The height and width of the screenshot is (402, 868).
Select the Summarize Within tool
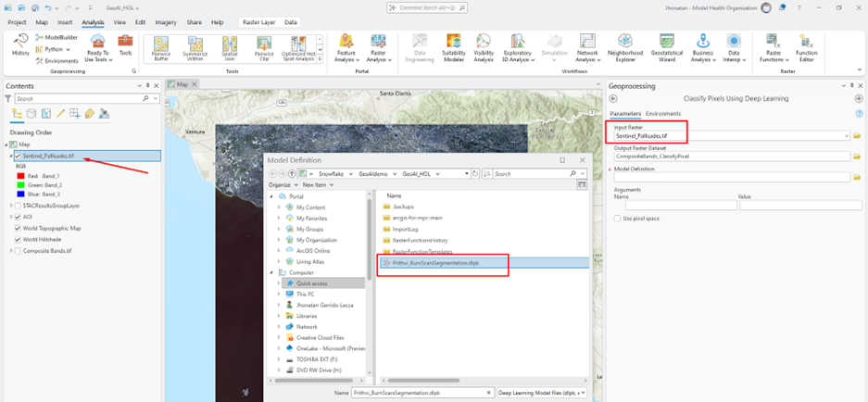point(195,49)
